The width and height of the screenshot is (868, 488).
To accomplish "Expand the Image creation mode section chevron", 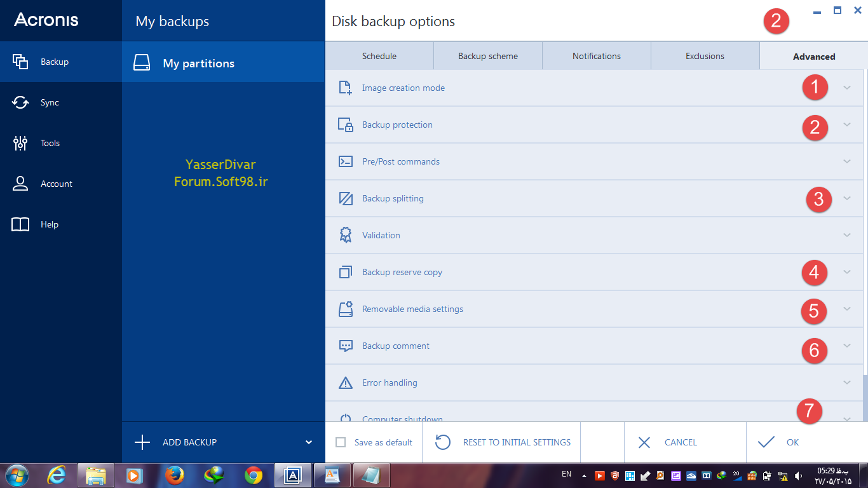I will click(847, 88).
